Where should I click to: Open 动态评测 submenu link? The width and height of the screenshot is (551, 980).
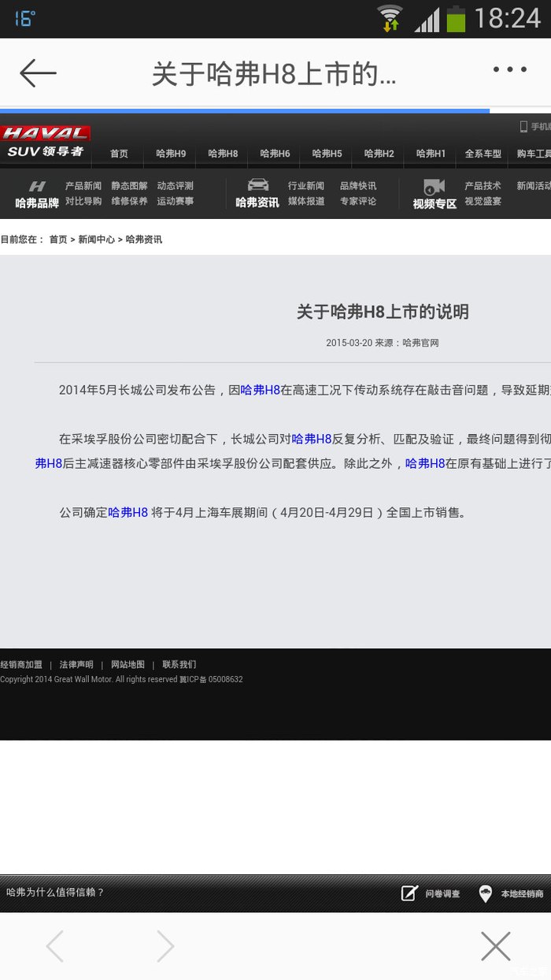[x=175, y=186]
